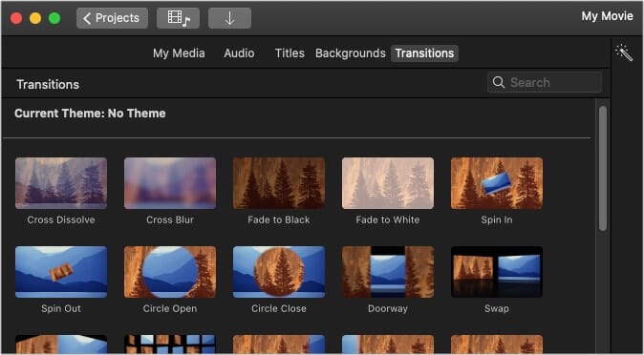Click the Doorway label text
Image resolution: width=644 pixels, height=355 pixels.
(x=388, y=308)
